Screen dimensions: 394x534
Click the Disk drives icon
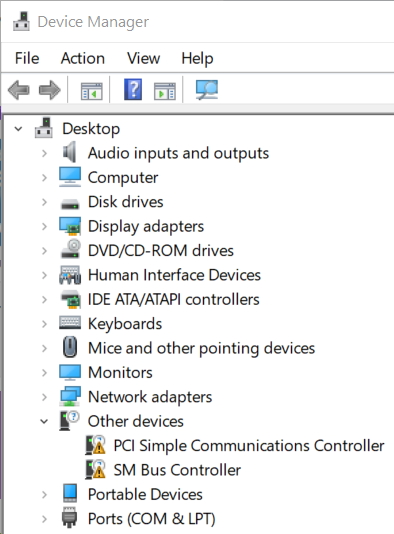pyautogui.click(x=70, y=204)
